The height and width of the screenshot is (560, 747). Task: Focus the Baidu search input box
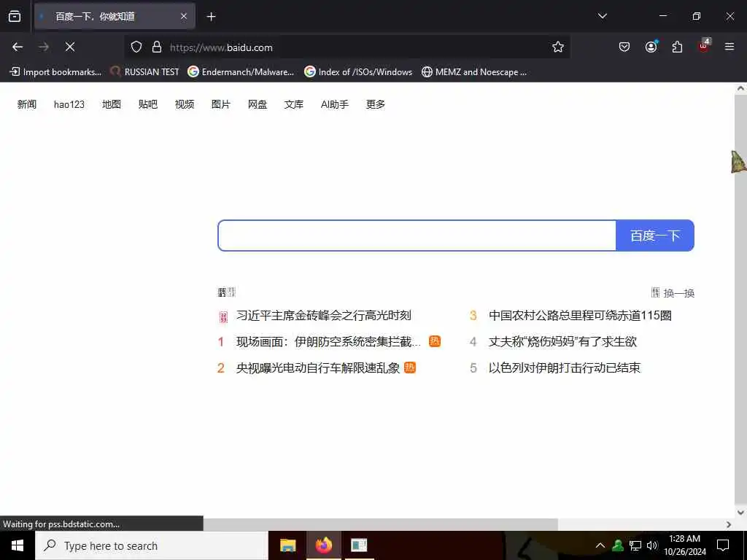[417, 236]
